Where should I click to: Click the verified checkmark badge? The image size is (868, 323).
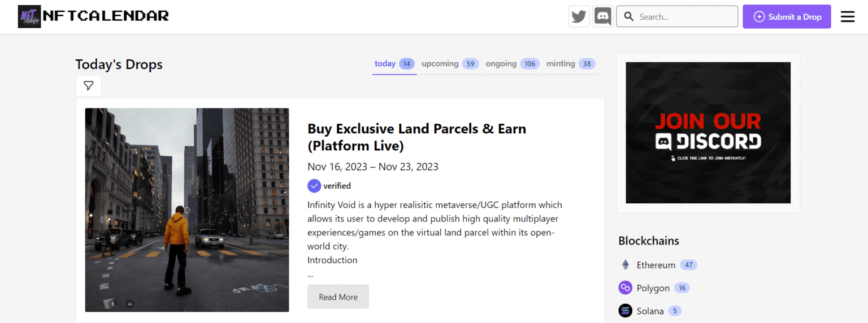(314, 186)
